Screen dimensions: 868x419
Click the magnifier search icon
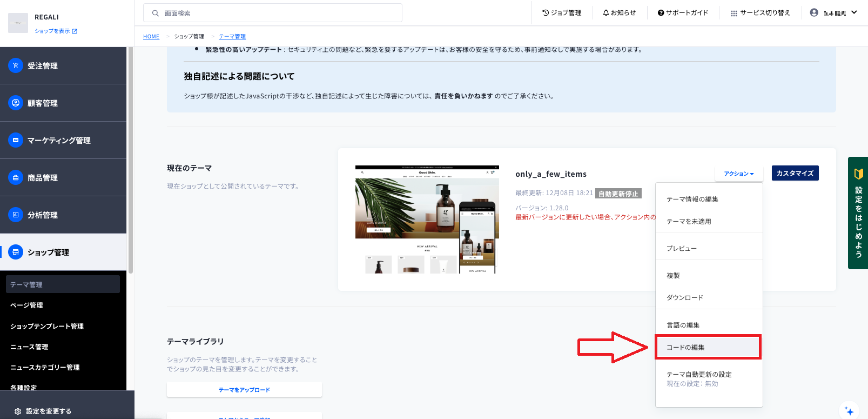(156, 13)
